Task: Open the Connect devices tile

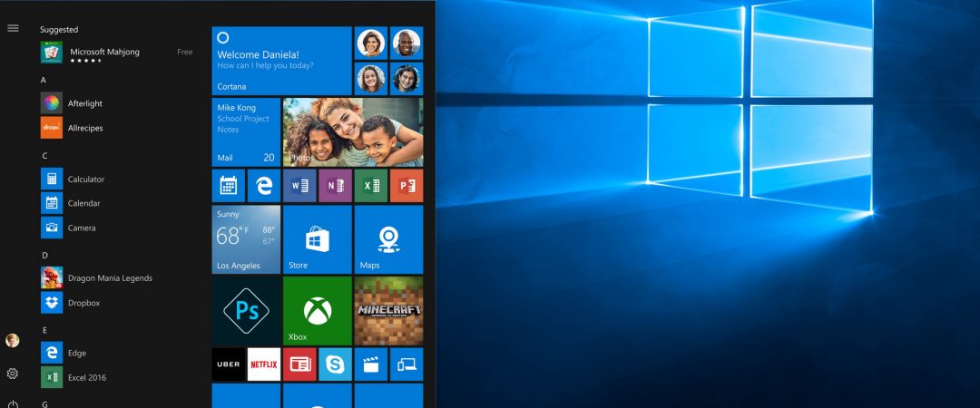Action: click(x=407, y=364)
